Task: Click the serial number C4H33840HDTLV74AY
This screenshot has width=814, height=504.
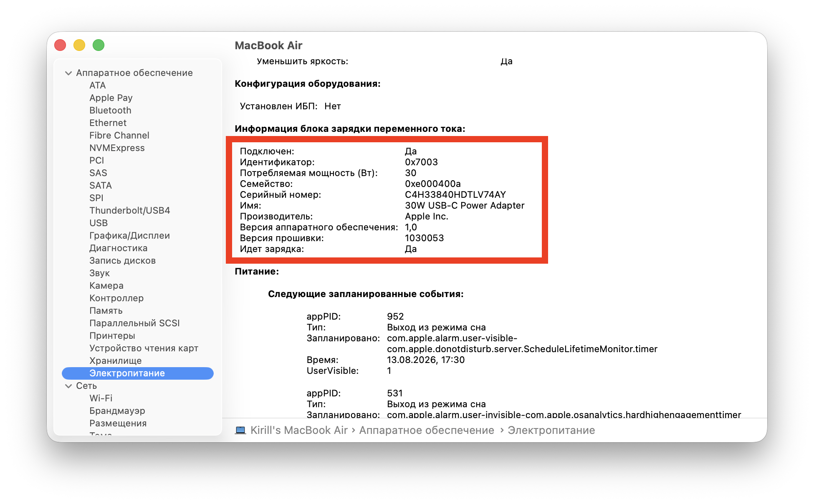Action: 455,194
